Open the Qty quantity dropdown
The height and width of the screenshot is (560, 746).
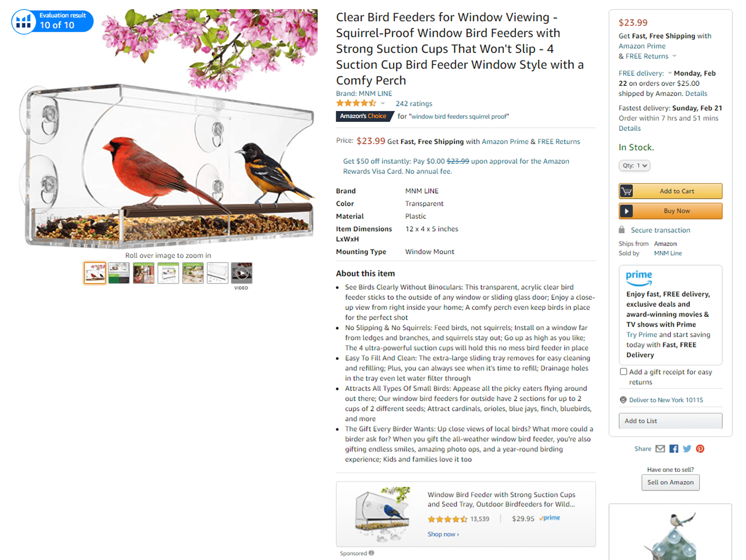(634, 166)
